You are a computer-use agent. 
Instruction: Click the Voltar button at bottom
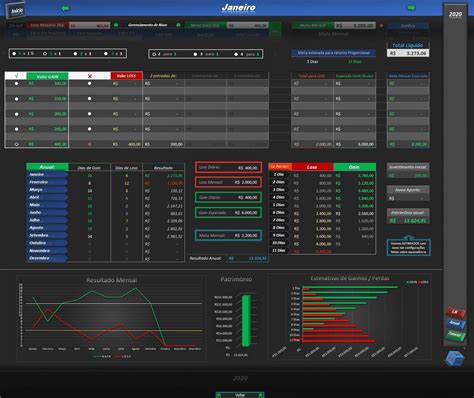click(240, 395)
